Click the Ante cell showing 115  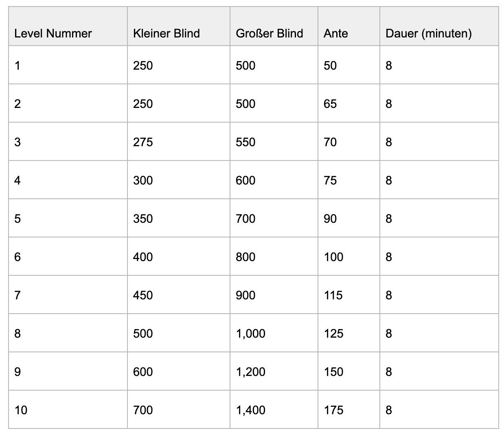pos(333,295)
